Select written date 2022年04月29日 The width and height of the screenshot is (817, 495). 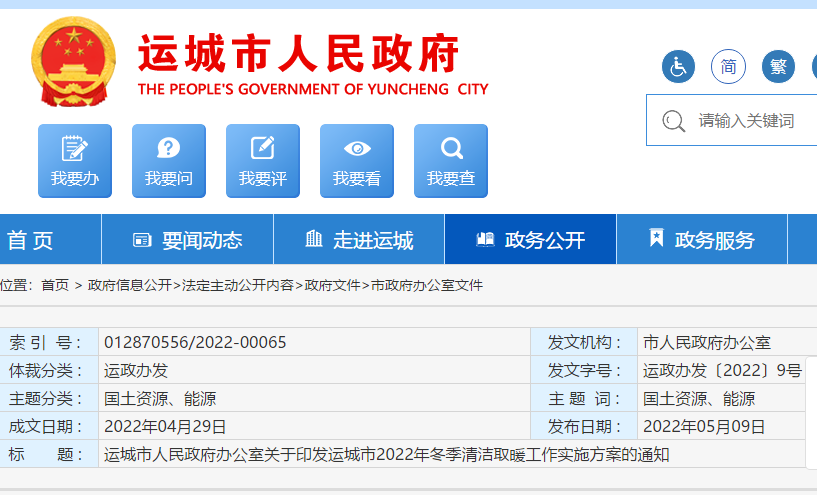coord(165,427)
